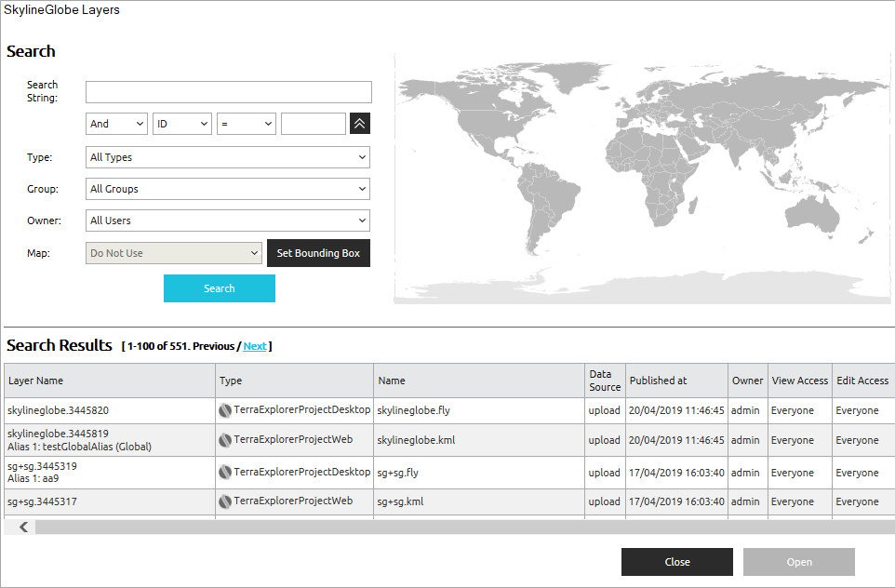Viewport: 895px width, 588px height.
Task: Click the Edit Access column header
Action: [x=862, y=381]
